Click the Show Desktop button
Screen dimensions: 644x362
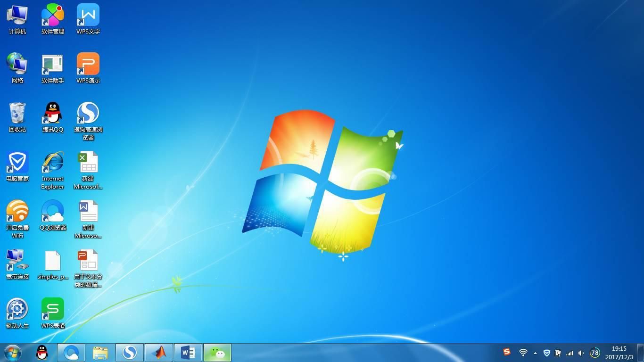click(x=640, y=353)
